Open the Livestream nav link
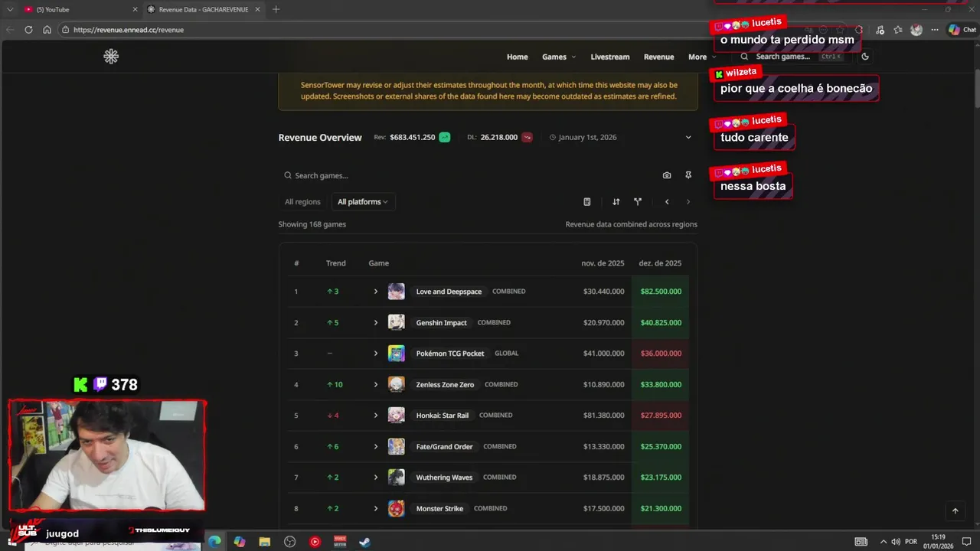The height and width of the screenshot is (551, 980). coord(610,57)
